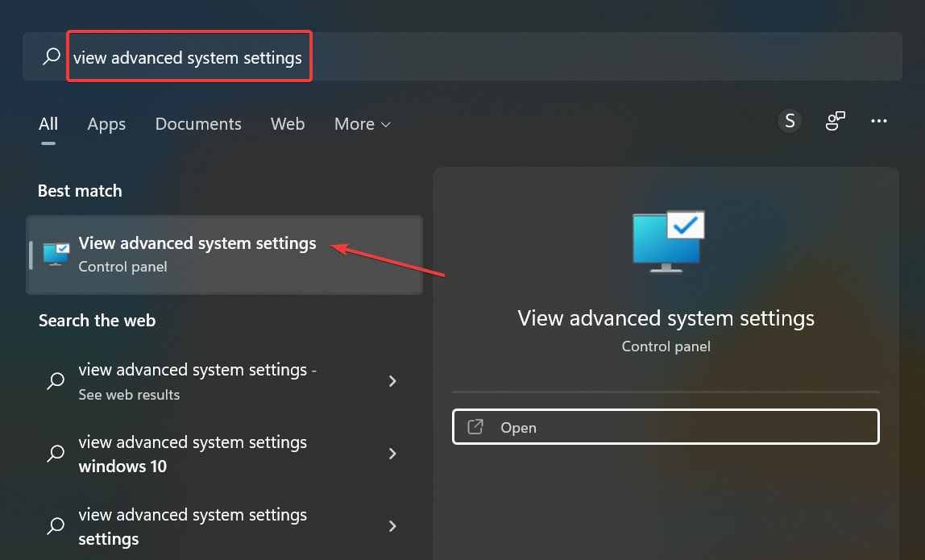Select 'view advanced system settings - See web results'
The image size is (925, 560).
click(x=225, y=381)
